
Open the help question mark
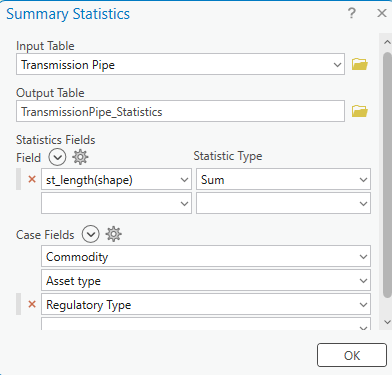(352, 13)
